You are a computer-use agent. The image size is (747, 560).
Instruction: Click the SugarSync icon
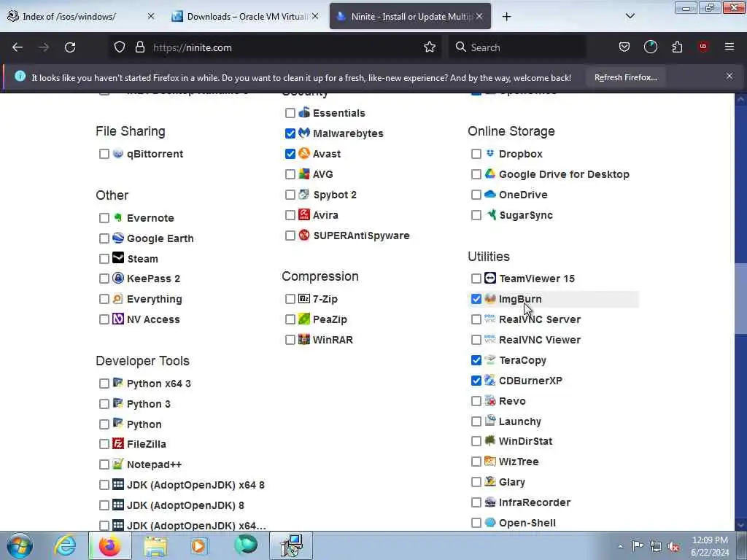[x=491, y=215]
